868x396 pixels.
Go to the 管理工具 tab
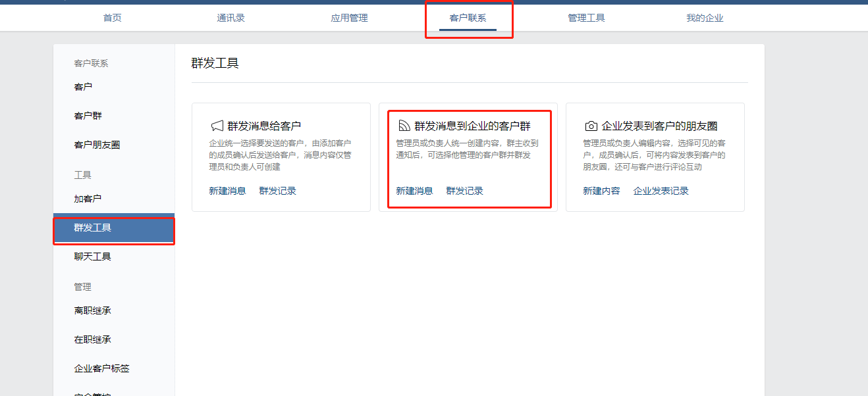(x=586, y=18)
